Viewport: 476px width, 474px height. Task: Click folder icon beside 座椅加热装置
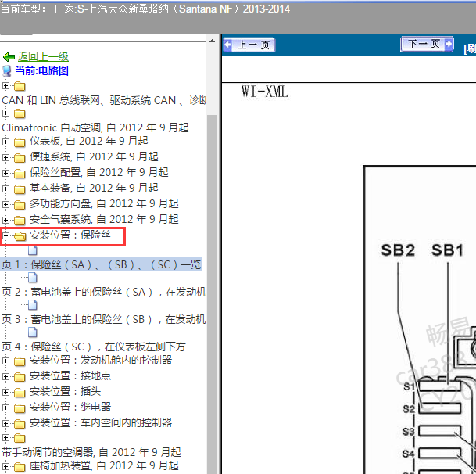click(20, 467)
